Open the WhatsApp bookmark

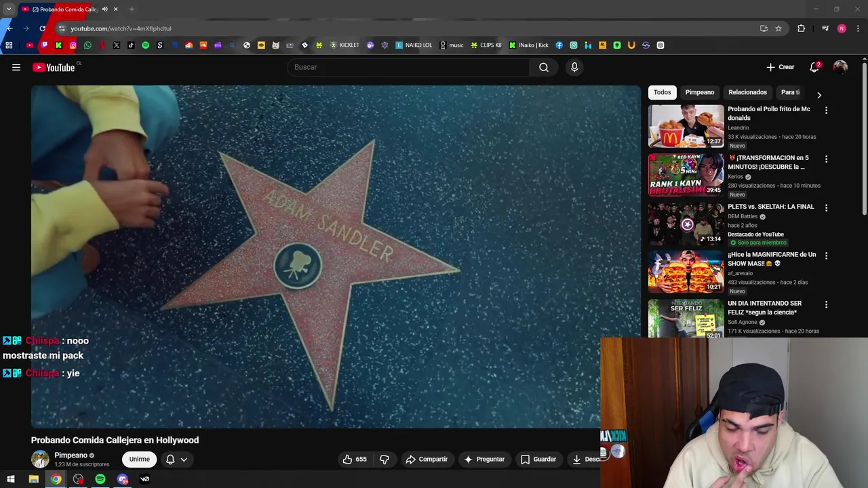[87, 45]
